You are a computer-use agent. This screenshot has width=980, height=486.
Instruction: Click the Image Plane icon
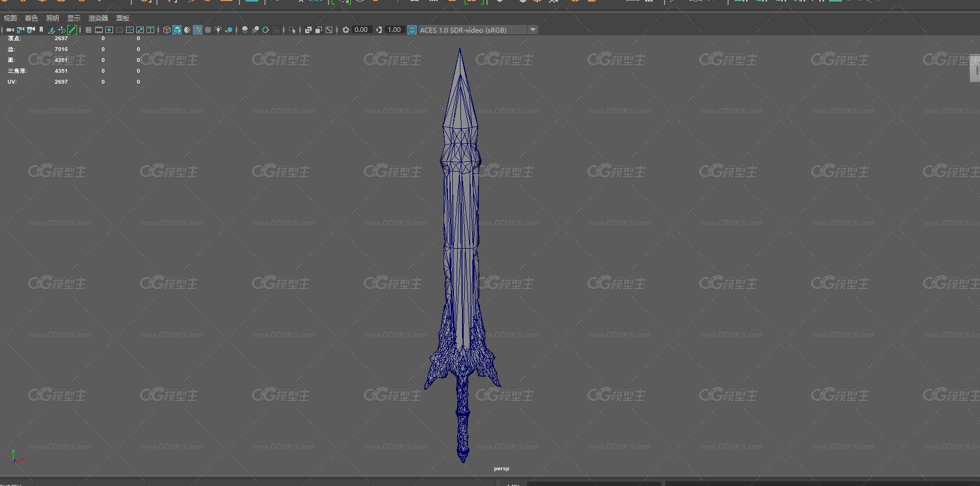click(51, 30)
